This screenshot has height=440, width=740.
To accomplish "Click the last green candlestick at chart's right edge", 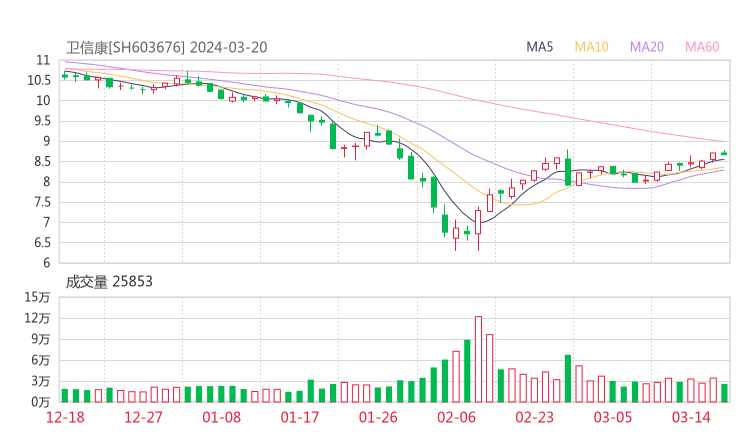I will (724, 153).
